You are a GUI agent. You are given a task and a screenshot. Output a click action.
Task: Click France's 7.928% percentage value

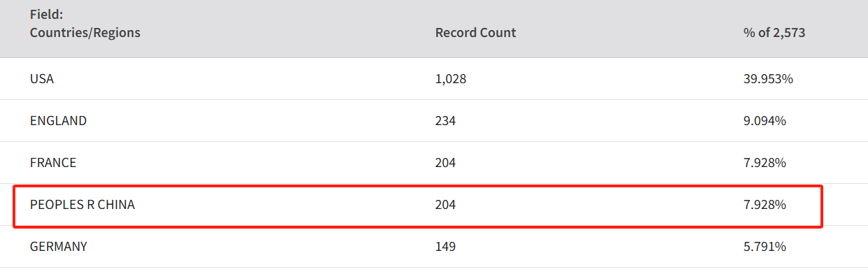(765, 163)
